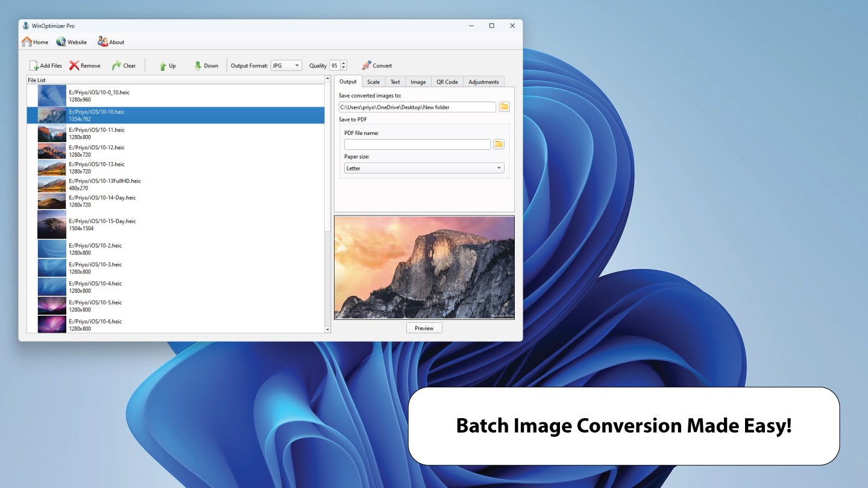The width and height of the screenshot is (868, 488).
Task: Click the mountain preview image
Action: pos(424,267)
